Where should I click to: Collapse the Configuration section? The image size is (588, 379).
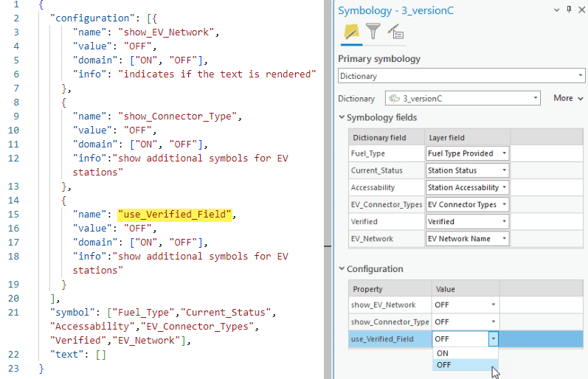(342, 269)
